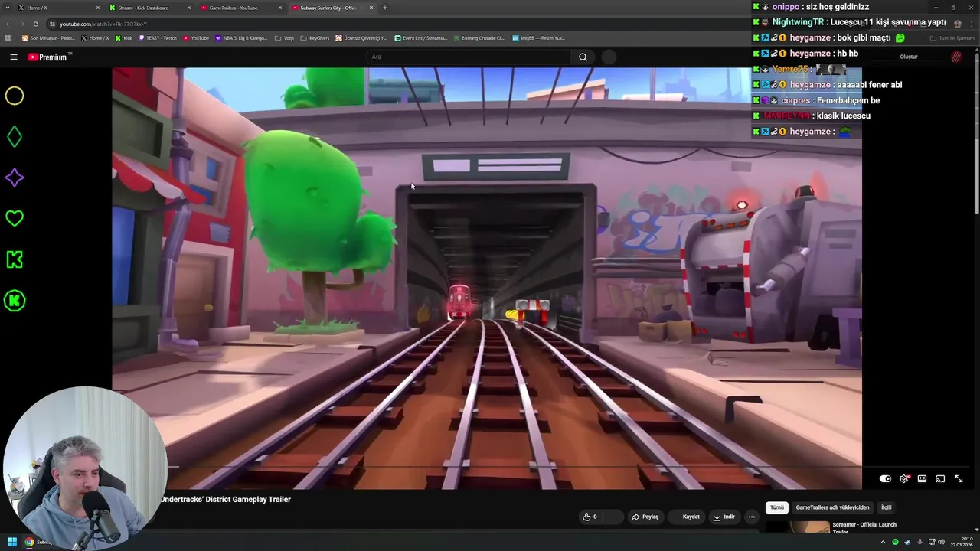This screenshot has height=551, width=980.
Task: Open 'Screamer - Official Launch Trailer' thumbnail
Action: pos(799,527)
